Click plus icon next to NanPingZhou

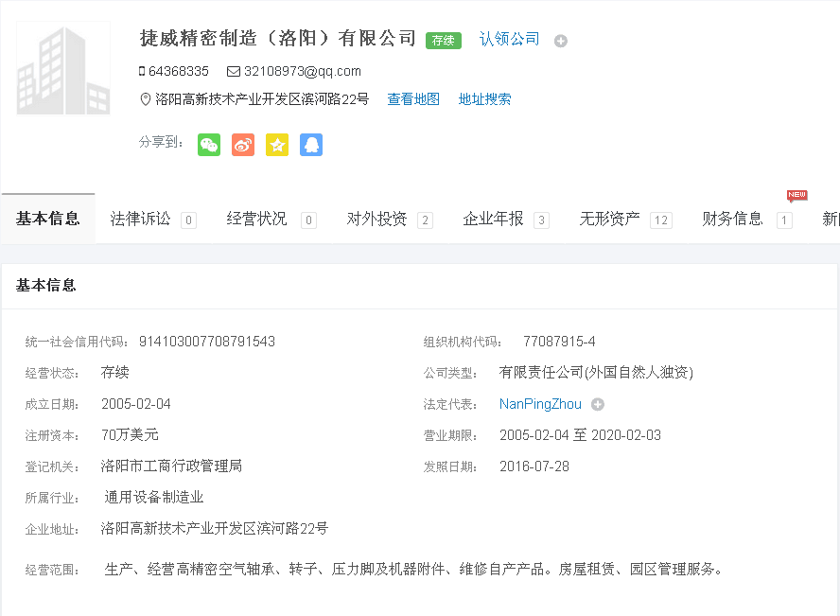[597, 405]
